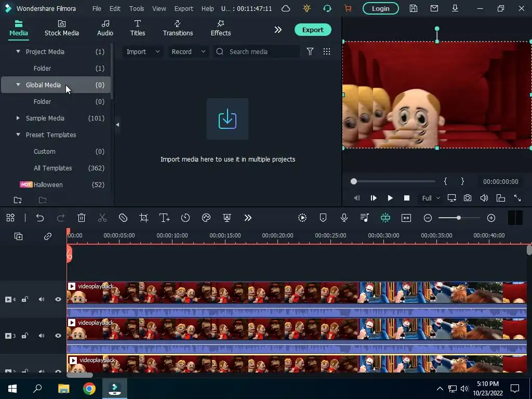Hide track 4 using its eye icon

click(x=58, y=299)
